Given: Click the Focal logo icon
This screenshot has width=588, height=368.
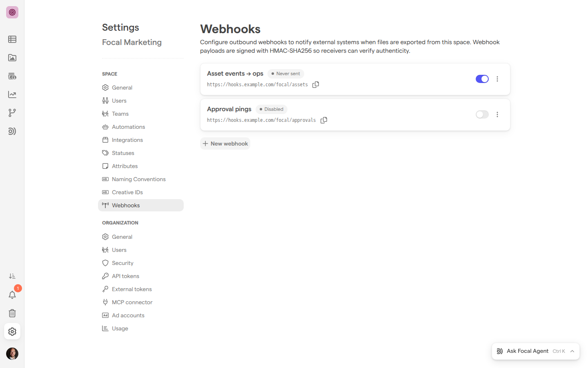Looking at the screenshot, I should (12, 12).
